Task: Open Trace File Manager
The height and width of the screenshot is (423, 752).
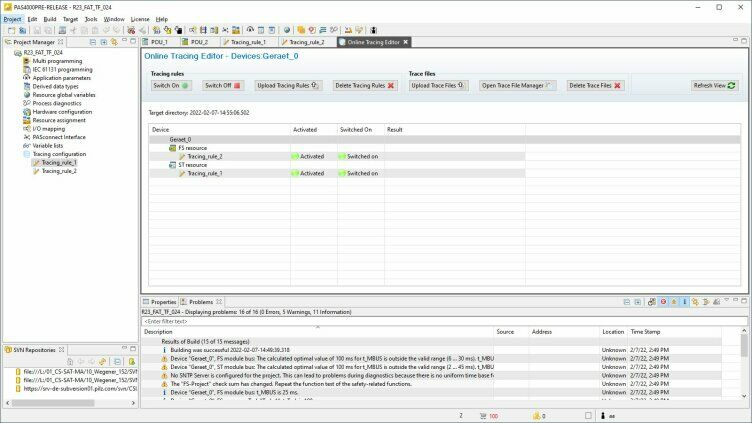Action: [x=517, y=86]
